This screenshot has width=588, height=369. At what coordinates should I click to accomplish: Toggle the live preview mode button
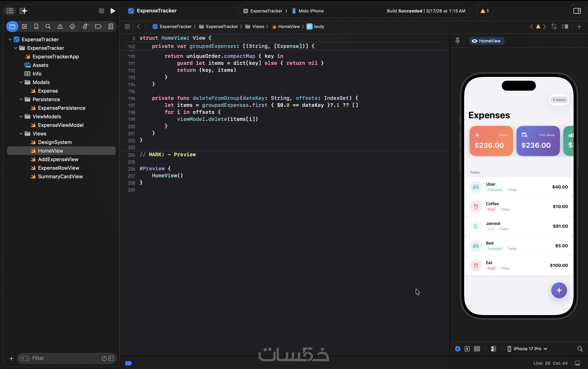458,349
